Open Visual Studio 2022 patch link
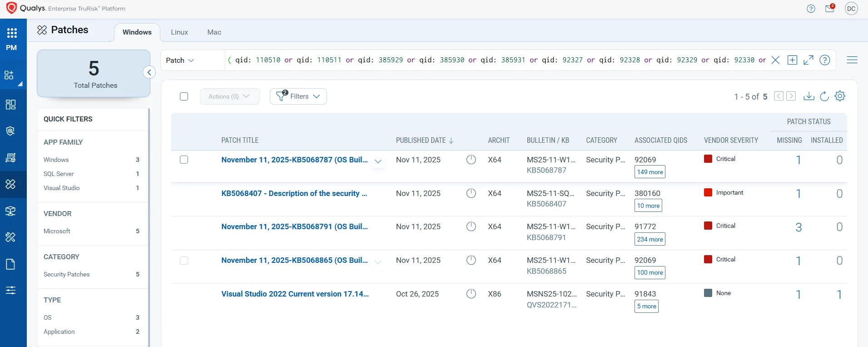 (295, 294)
